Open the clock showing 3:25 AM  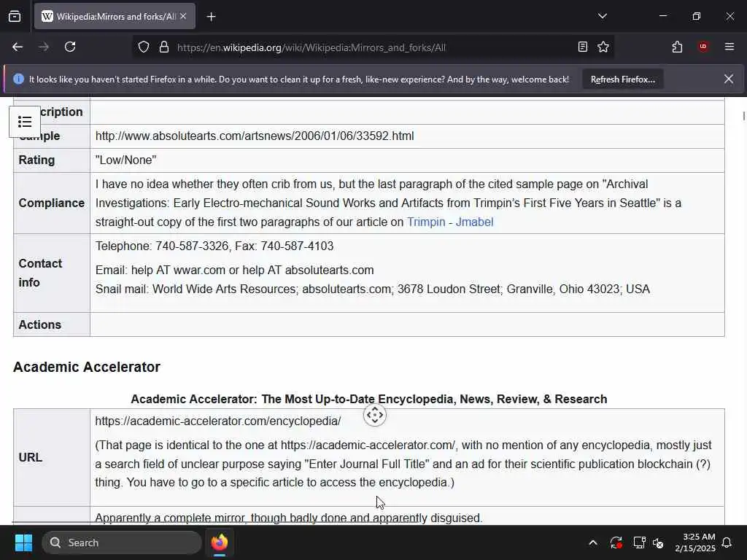tap(695, 542)
